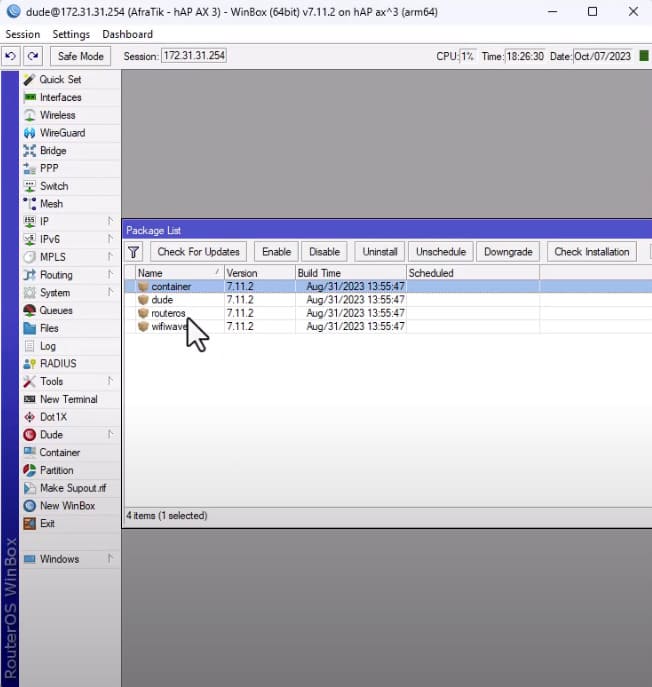The height and width of the screenshot is (687, 652).
Task: Sort by the Name column header
Action: tap(180, 273)
